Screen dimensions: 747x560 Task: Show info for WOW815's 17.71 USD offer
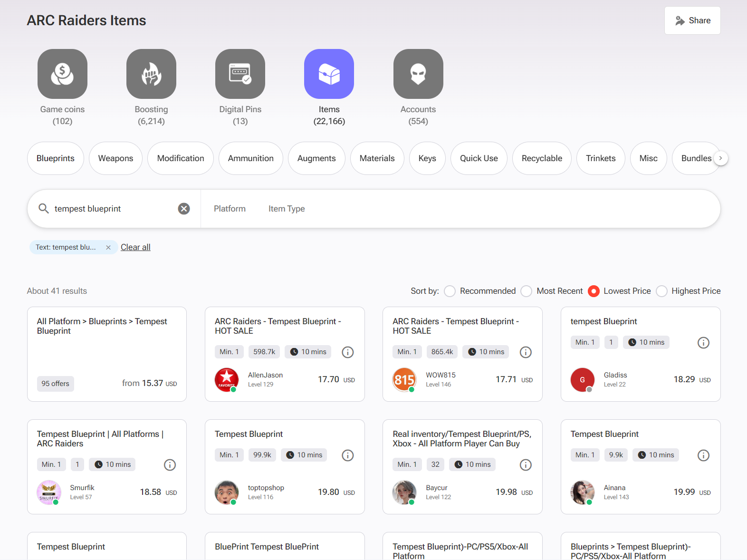[x=526, y=352]
